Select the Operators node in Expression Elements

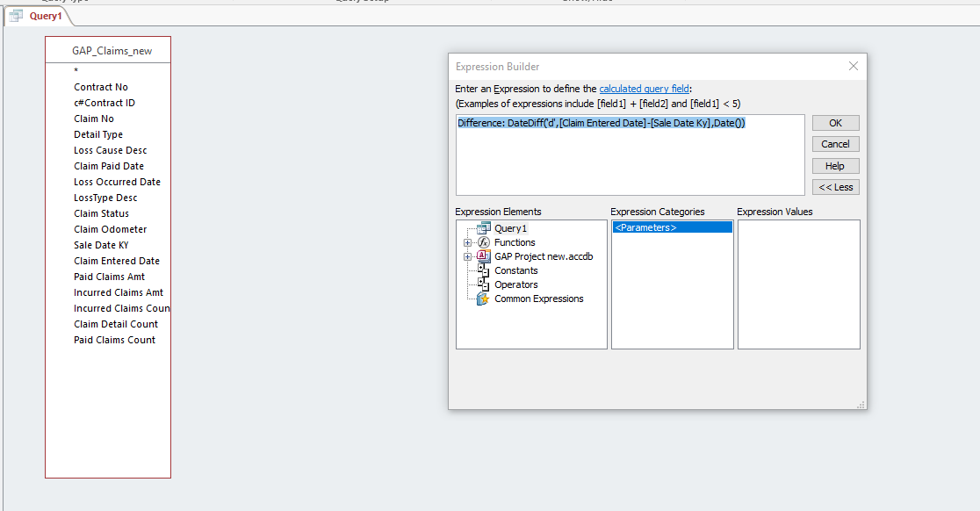pos(515,284)
